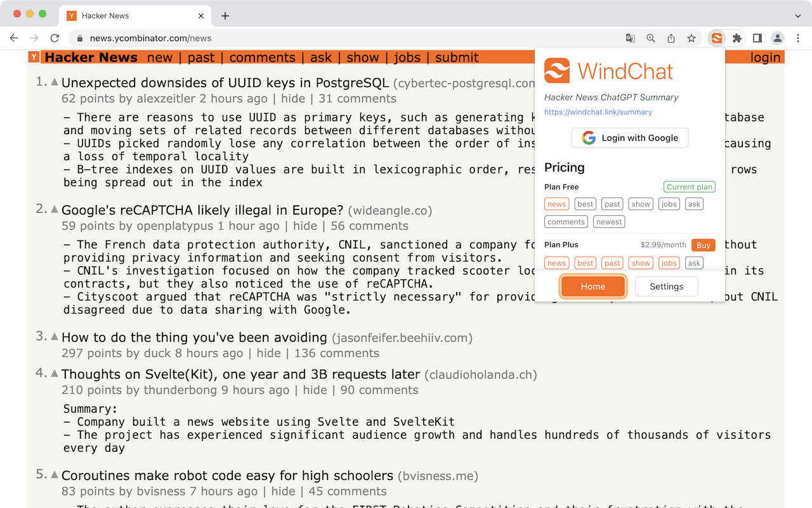Click the Login with Google button
This screenshot has width=812, height=508.
pos(630,138)
